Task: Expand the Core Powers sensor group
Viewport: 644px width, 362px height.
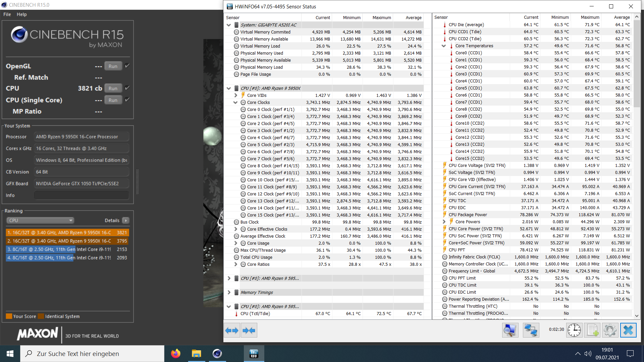Action: (x=444, y=222)
